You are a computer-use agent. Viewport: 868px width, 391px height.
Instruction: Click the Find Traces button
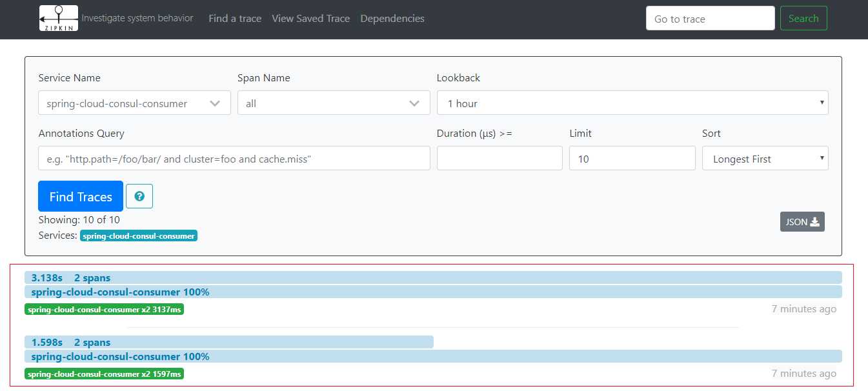coord(81,196)
